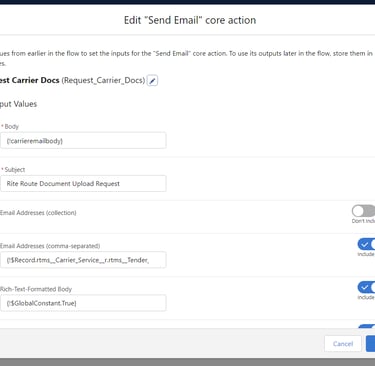The width and height of the screenshot is (375, 366).
Task: Cancel the Send Email action edit
Action: pyautogui.click(x=343, y=344)
